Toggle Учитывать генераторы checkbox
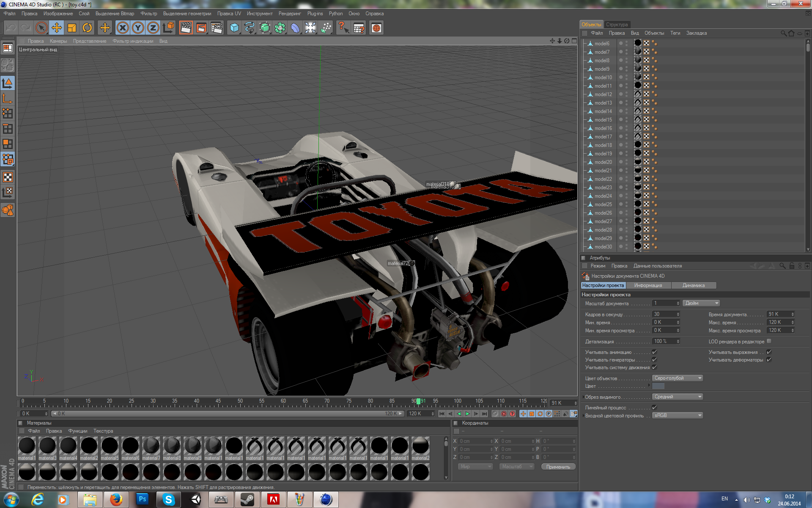This screenshot has width=812, height=508. pyautogui.click(x=654, y=359)
